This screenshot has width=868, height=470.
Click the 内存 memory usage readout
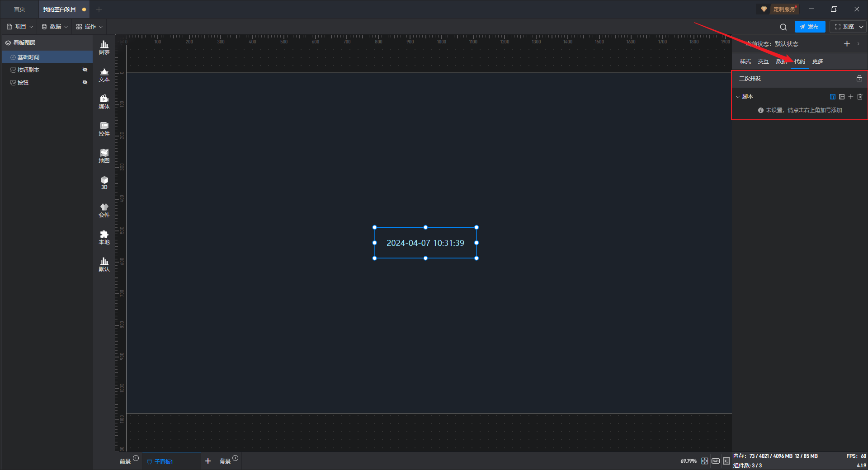(775, 456)
